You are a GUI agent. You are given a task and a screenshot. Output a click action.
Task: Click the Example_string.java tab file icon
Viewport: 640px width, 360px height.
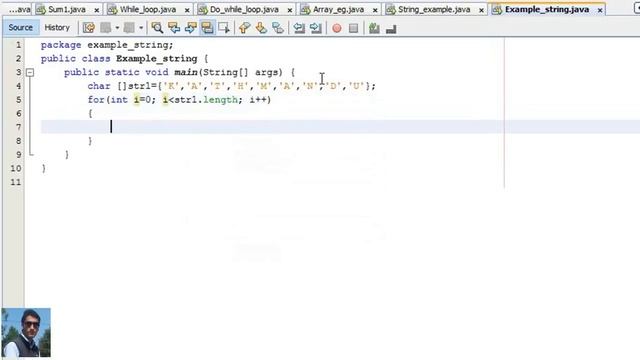pos(497,9)
